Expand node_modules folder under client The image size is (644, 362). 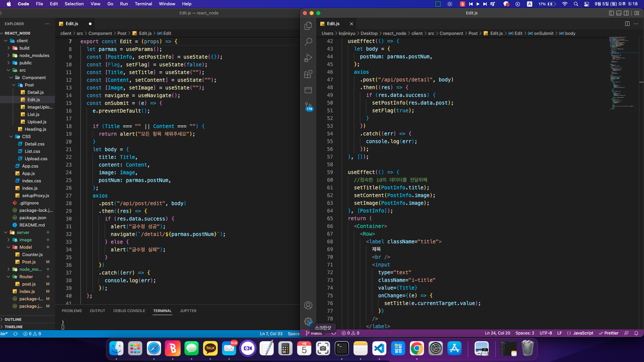point(34,55)
